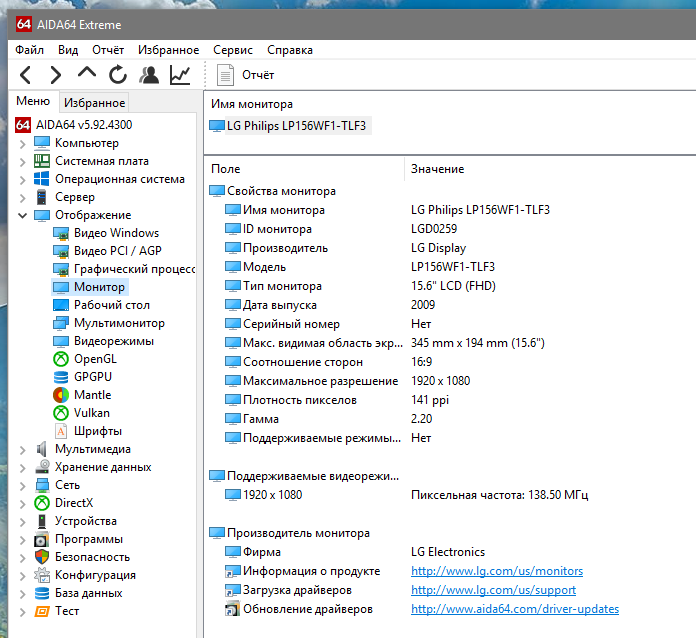Expand the Мультимедиа tree node
The width and height of the screenshot is (696, 638).
tap(23, 450)
